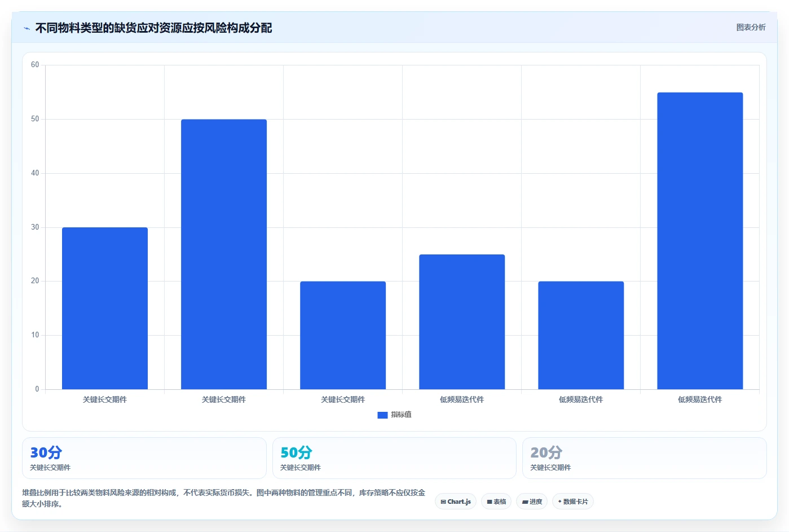This screenshot has width=789, height=532.
Task: Click the 进度 chip
Action: tap(532, 502)
